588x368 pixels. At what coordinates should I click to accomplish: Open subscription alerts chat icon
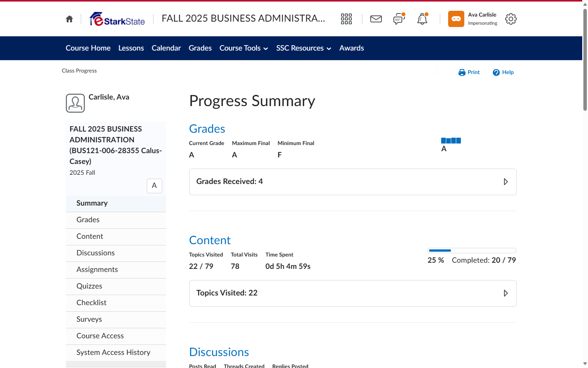coord(399,19)
